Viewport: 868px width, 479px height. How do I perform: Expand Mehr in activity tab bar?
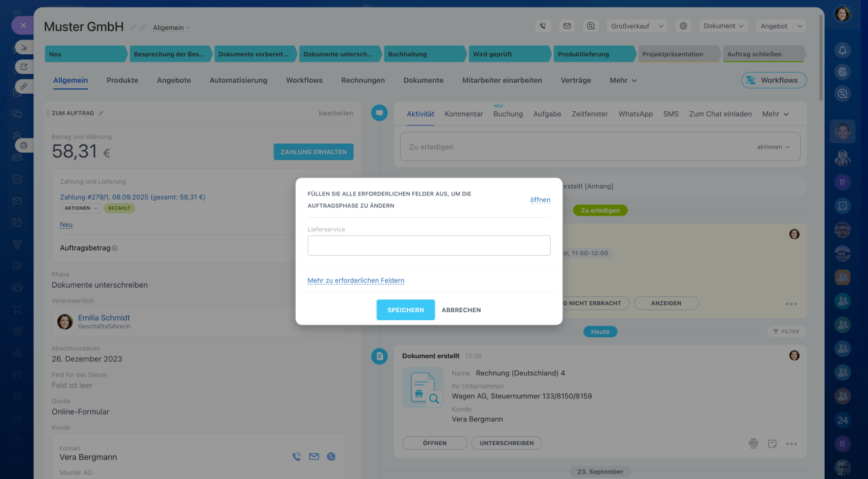point(775,114)
